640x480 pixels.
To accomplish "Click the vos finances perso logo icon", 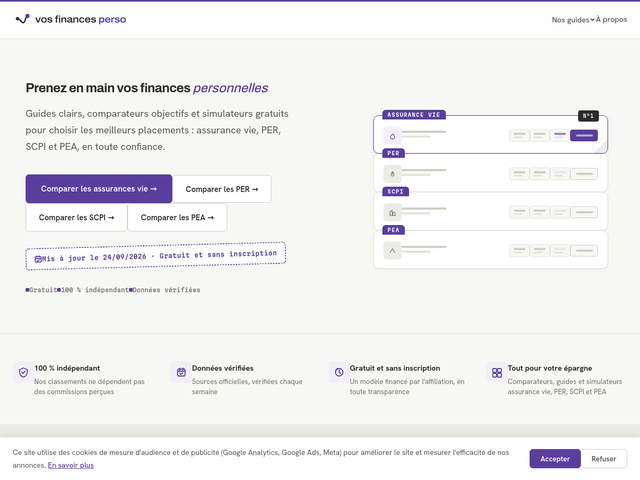I will coord(22,19).
